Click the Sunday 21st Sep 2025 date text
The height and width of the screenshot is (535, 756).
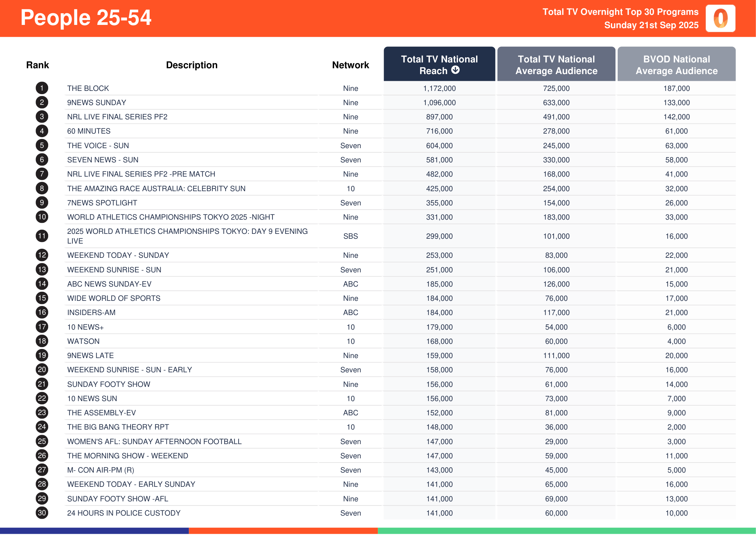click(x=651, y=25)
